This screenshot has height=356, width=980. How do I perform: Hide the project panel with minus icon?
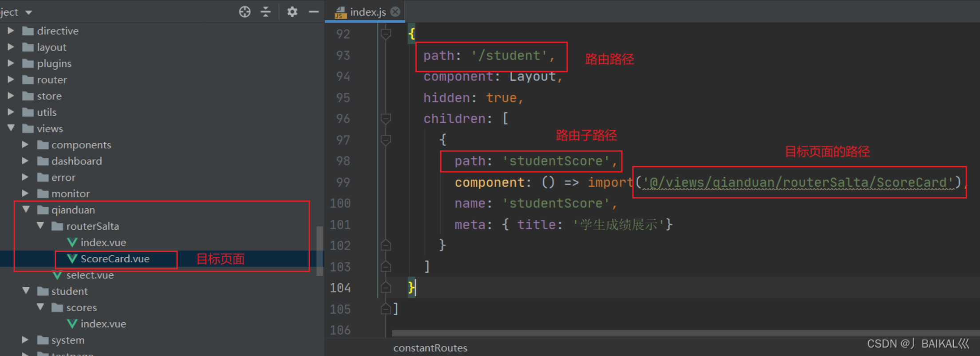(313, 12)
